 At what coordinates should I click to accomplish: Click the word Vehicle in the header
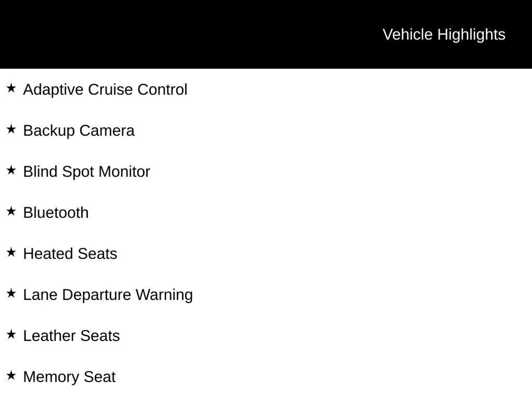(407, 35)
